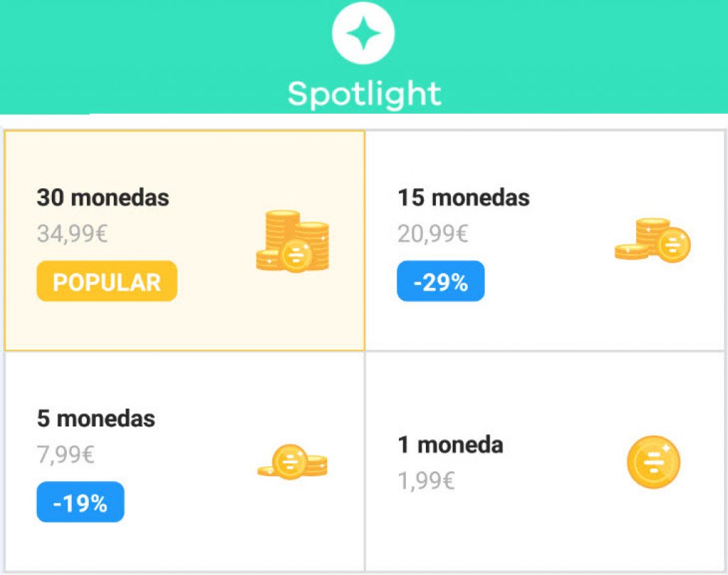Image resolution: width=728 pixels, height=575 pixels.
Task: Click the sparkle inside the Spotlight circle
Action: [363, 31]
